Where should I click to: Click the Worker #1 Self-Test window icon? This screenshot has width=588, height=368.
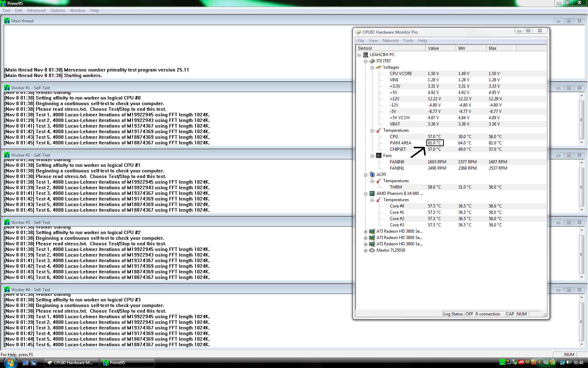coord(7,88)
